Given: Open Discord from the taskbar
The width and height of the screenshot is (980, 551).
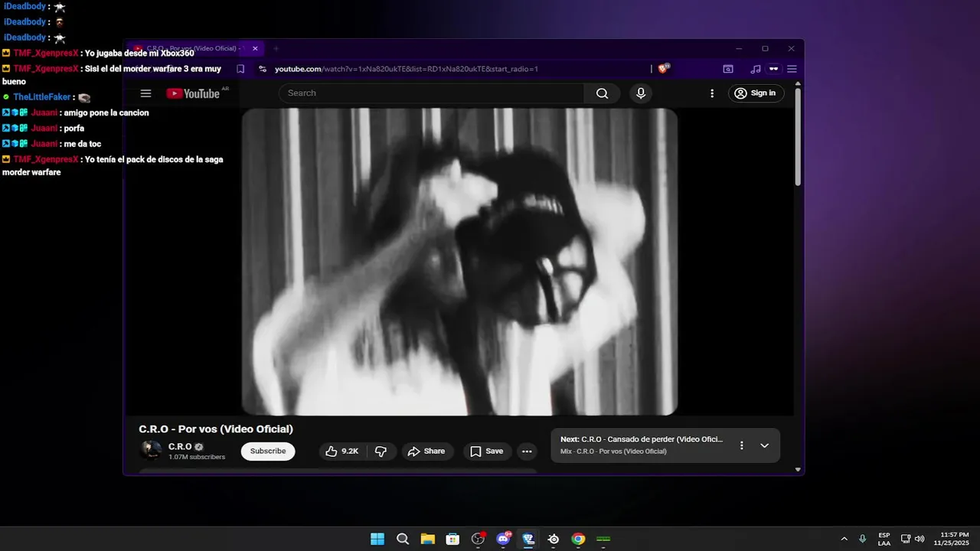Looking at the screenshot, I should pos(504,539).
